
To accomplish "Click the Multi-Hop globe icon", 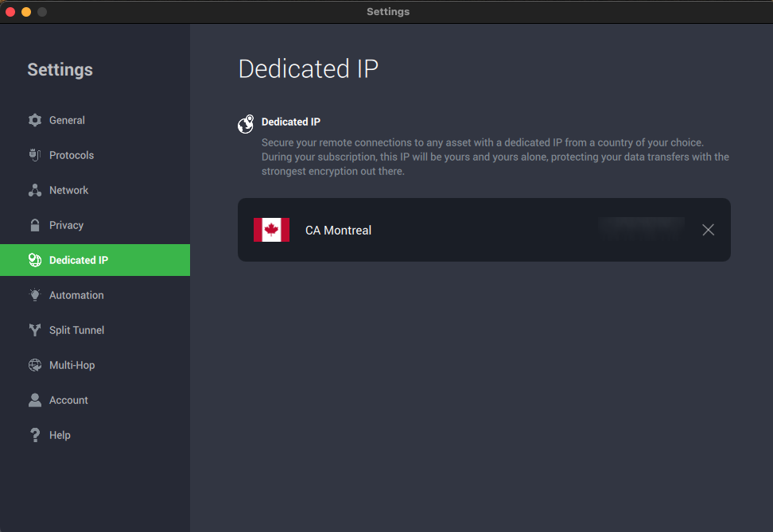I will (34, 365).
